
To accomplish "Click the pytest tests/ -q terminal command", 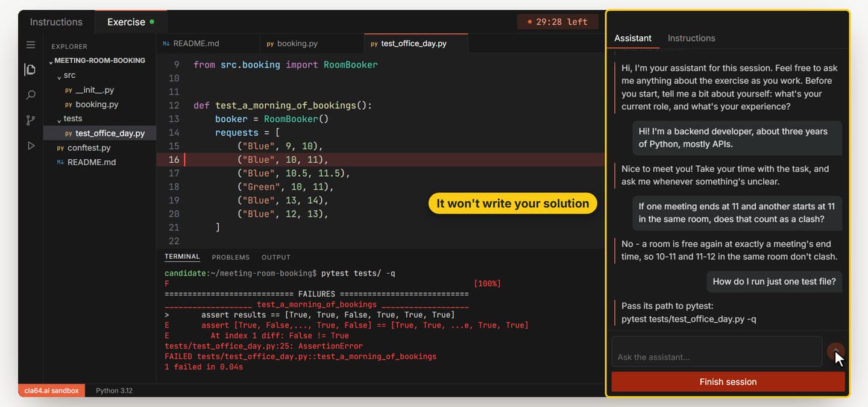I will pyautogui.click(x=358, y=274).
